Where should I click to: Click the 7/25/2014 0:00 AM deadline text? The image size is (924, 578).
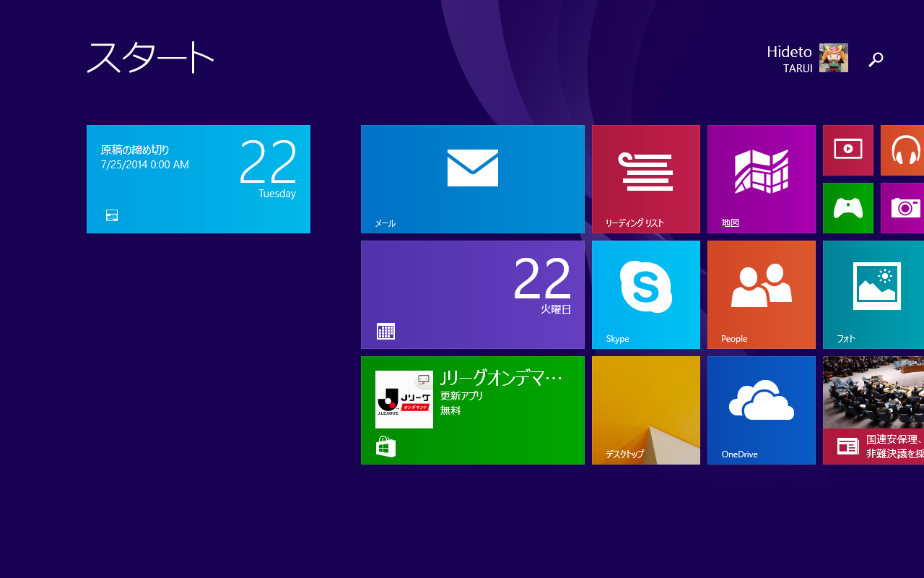[145, 165]
